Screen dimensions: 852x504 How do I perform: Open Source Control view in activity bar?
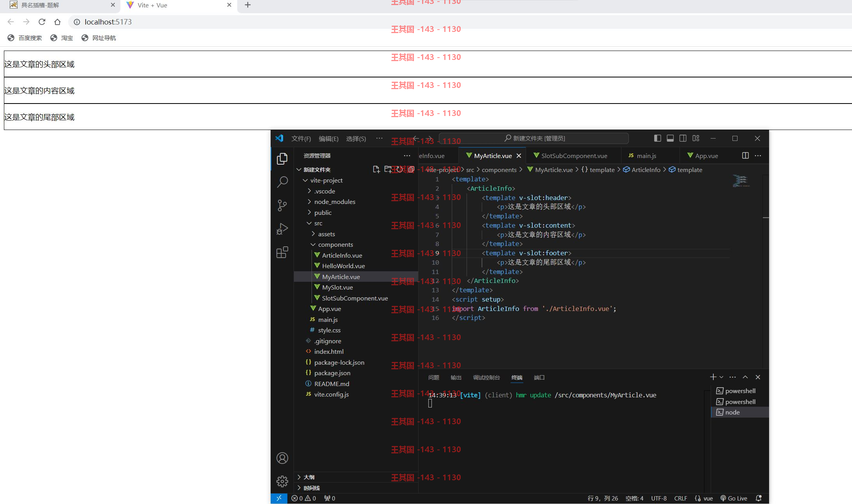point(282,205)
